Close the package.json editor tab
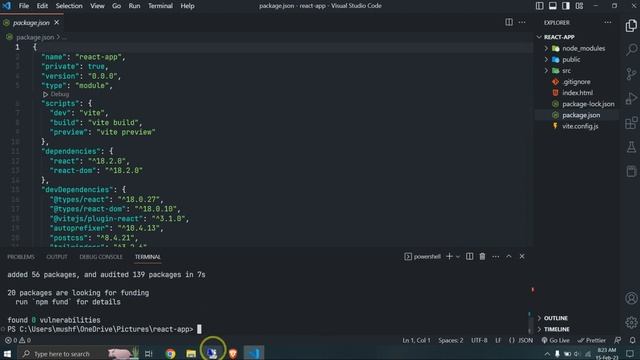 point(57,22)
